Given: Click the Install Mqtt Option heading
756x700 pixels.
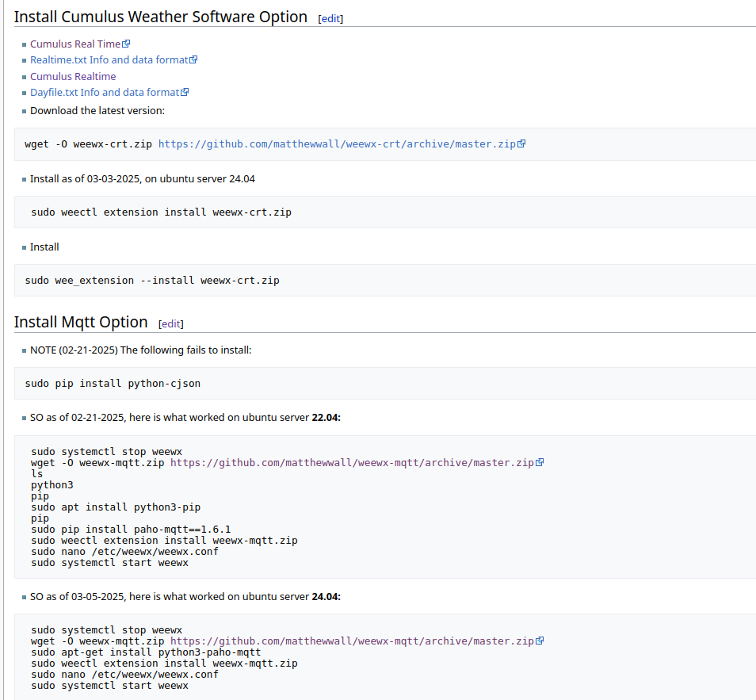Looking at the screenshot, I should [x=81, y=322].
